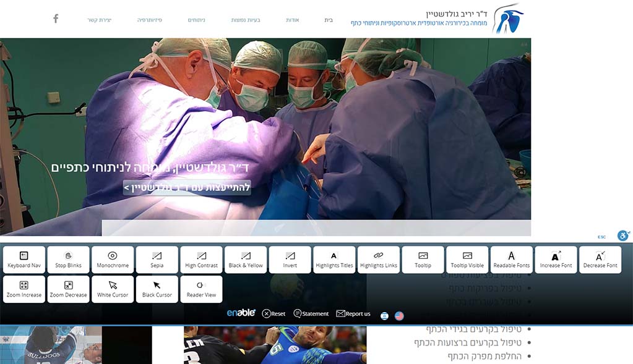Click the ESC label to close toolbar
The image size is (633, 364).
(x=601, y=237)
